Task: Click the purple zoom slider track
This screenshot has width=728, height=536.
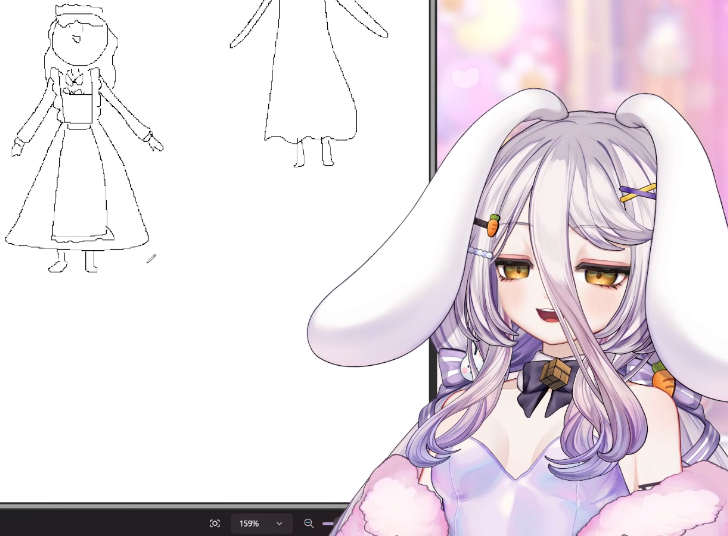Action: click(x=328, y=523)
